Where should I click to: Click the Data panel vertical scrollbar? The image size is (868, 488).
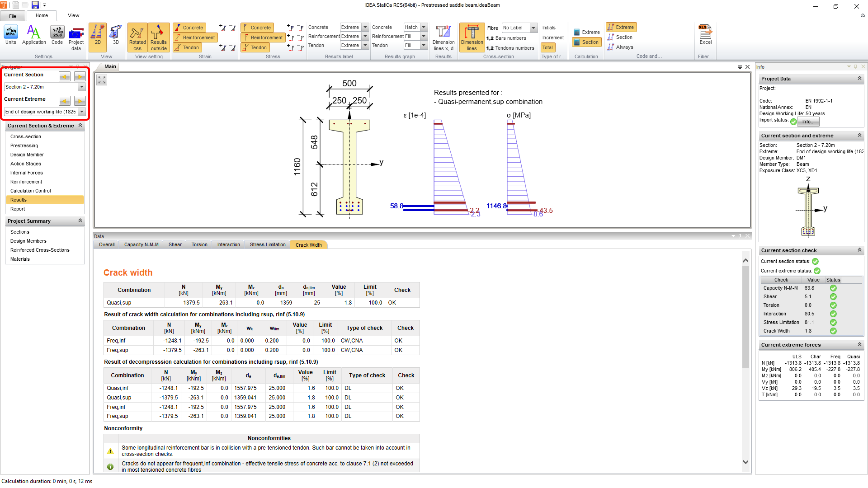tap(745, 316)
